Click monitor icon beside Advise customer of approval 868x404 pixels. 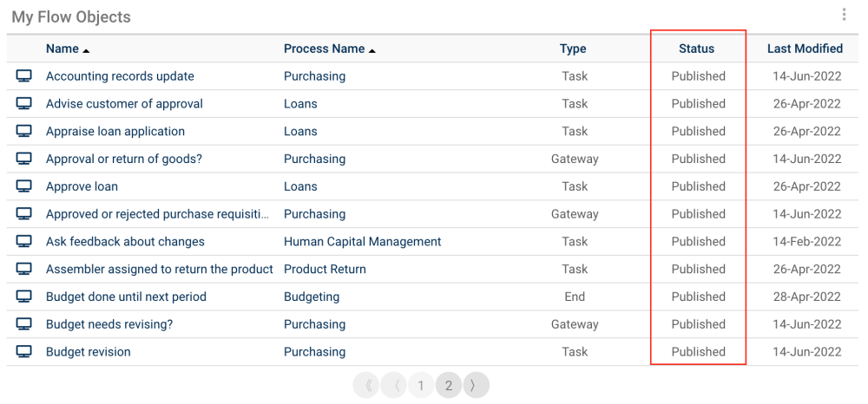pos(24,104)
